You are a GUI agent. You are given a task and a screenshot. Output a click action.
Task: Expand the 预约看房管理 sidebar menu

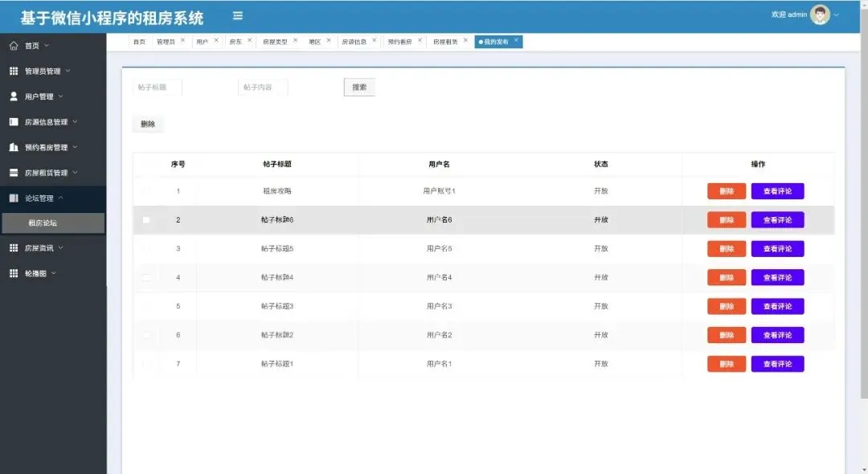[76, 147]
